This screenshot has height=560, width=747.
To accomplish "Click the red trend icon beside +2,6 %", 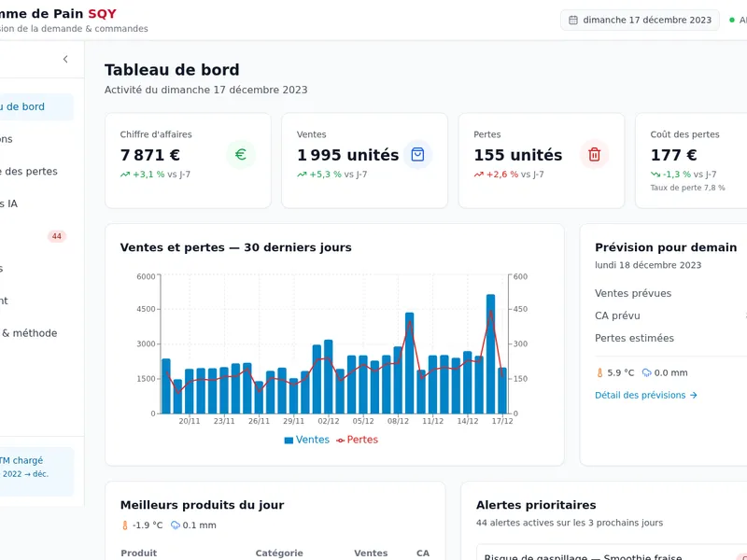I will click(x=478, y=175).
